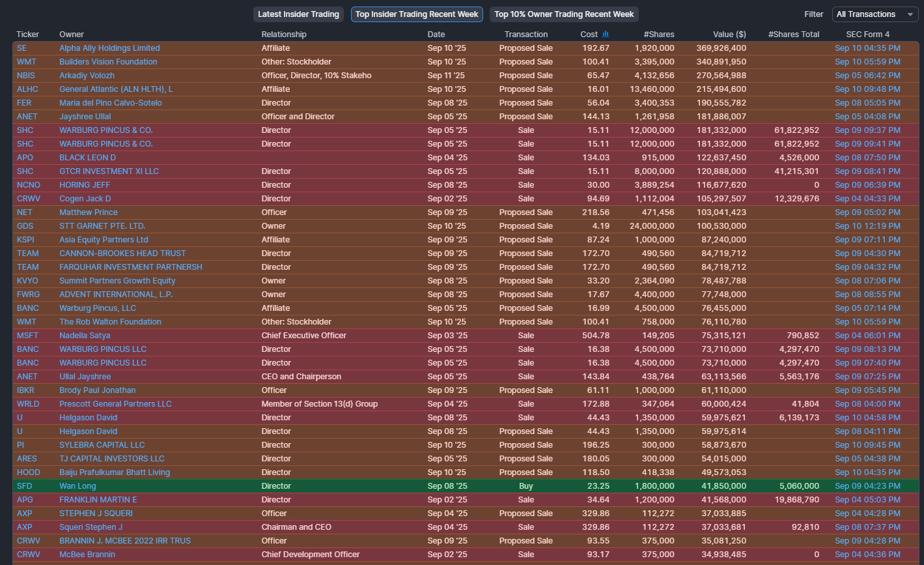This screenshot has width=924, height=565.
Task: Open SEC filing Sep 04 06:01 PM
Action: pos(867,336)
